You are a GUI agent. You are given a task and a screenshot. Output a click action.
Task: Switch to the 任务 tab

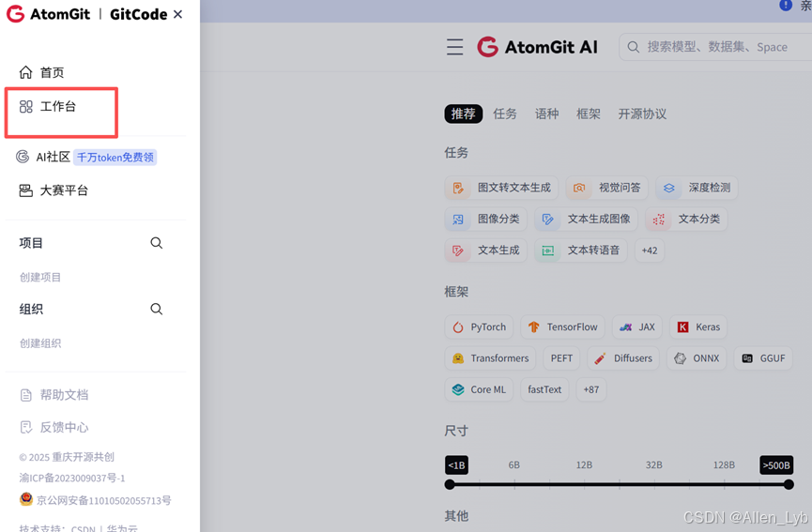coord(504,114)
